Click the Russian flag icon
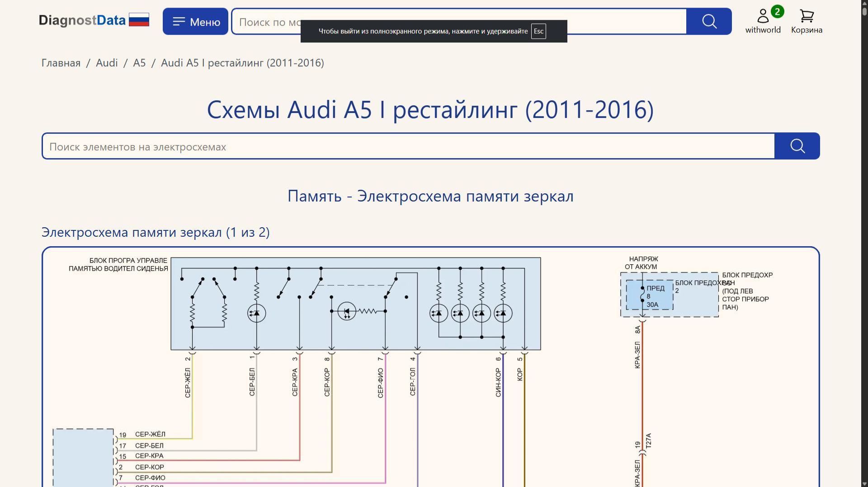This screenshot has height=487, width=868. click(139, 20)
